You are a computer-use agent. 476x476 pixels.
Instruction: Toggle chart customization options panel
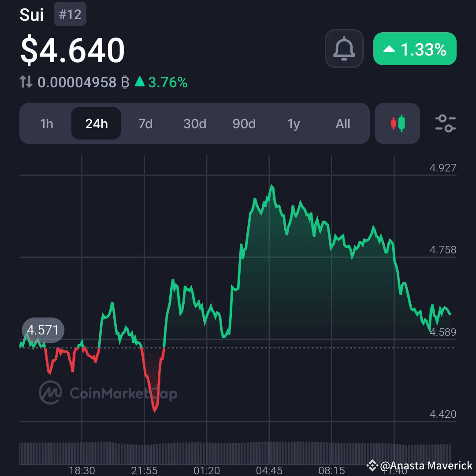445,124
